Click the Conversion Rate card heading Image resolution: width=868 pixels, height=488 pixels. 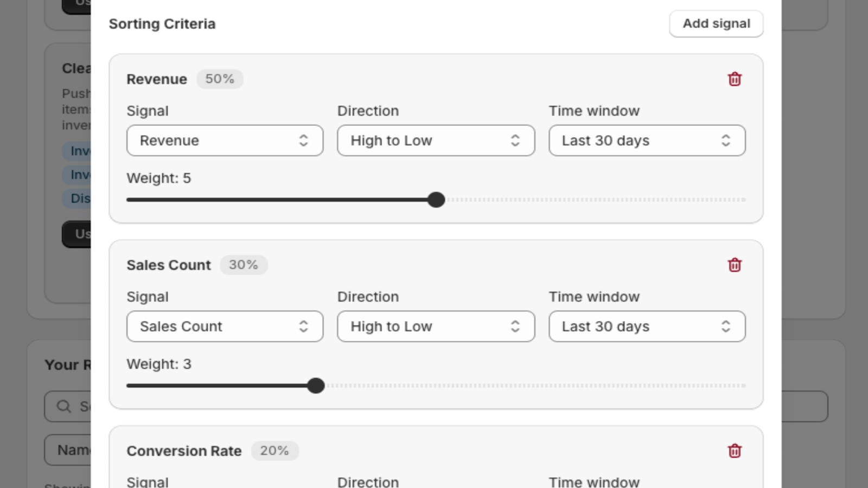tap(184, 451)
